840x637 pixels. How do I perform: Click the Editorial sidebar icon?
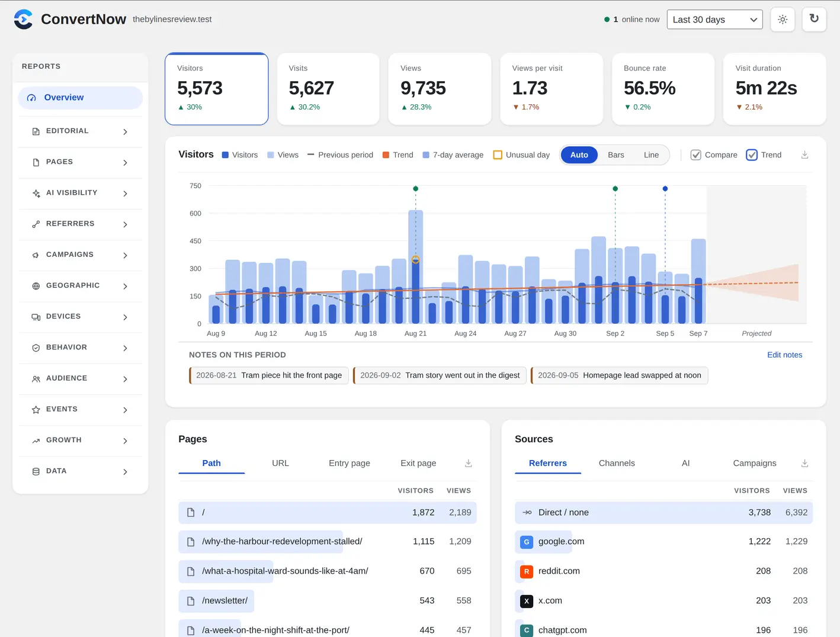tap(36, 131)
